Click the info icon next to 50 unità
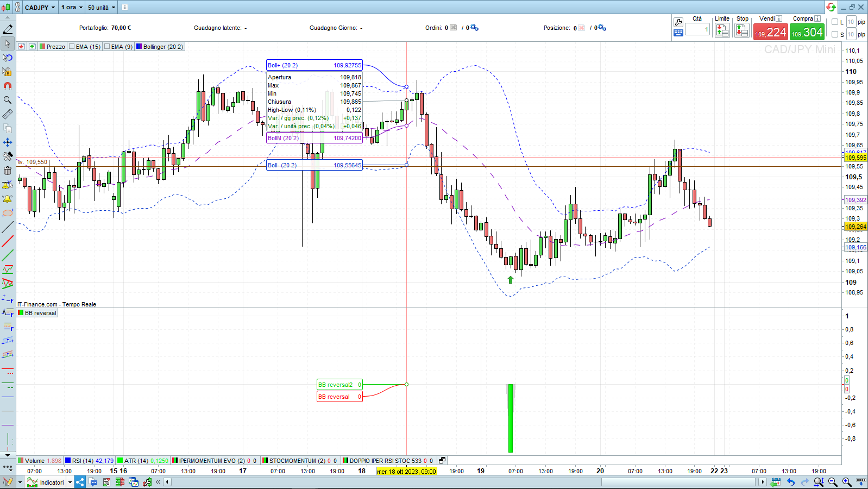 pyautogui.click(x=124, y=7)
